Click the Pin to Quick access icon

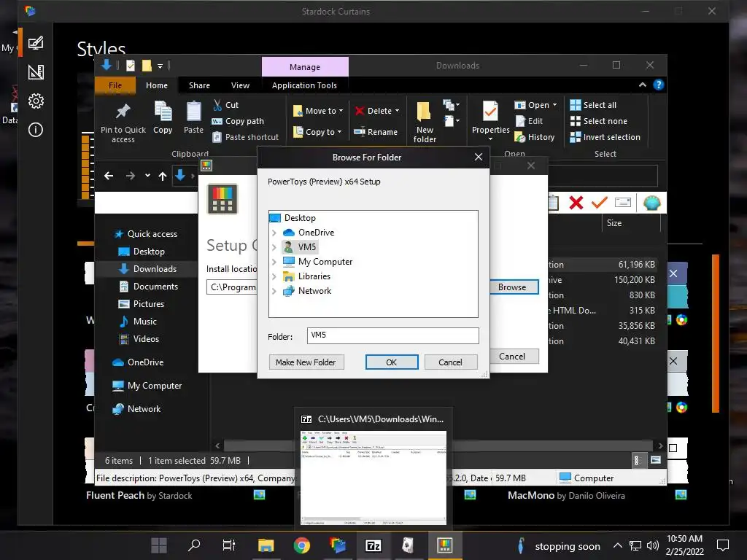(x=123, y=111)
